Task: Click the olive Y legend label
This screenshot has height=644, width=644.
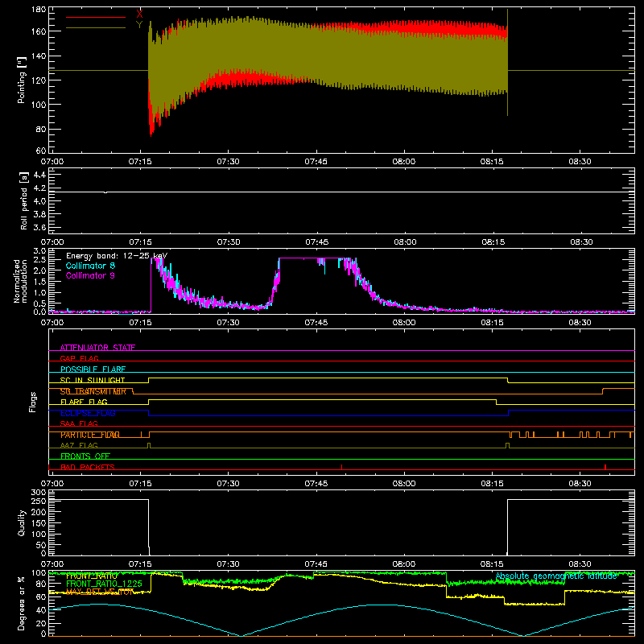Action: [139, 25]
